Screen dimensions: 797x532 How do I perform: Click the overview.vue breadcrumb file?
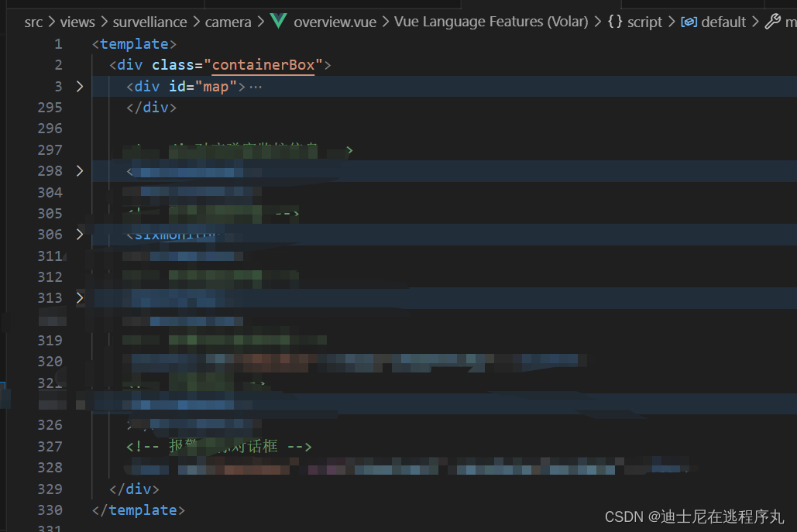(x=335, y=22)
